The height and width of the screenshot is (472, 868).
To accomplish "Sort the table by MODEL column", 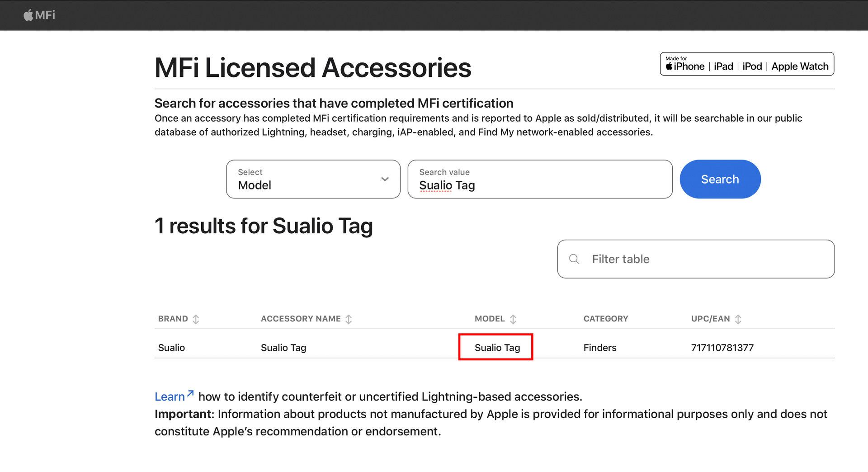I will pyautogui.click(x=513, y=319).
